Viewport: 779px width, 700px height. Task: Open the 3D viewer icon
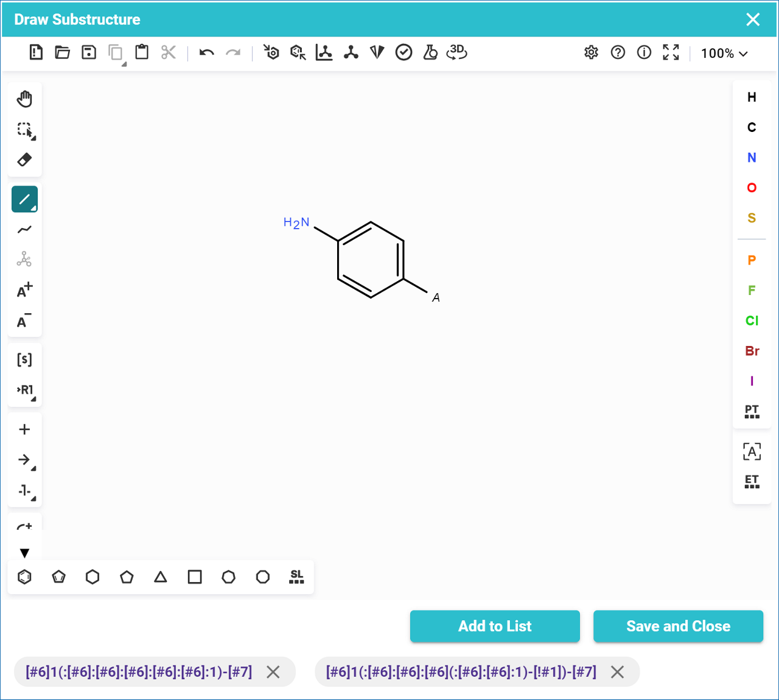click(456, 52)
